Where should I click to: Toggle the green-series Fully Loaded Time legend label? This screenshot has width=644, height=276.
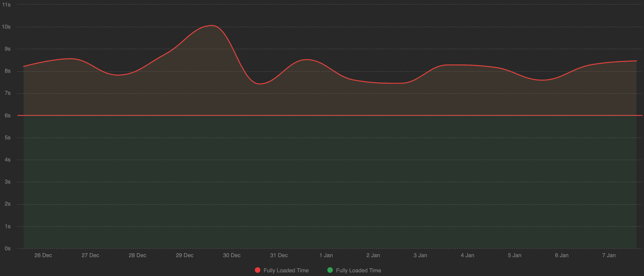[359, 270]
